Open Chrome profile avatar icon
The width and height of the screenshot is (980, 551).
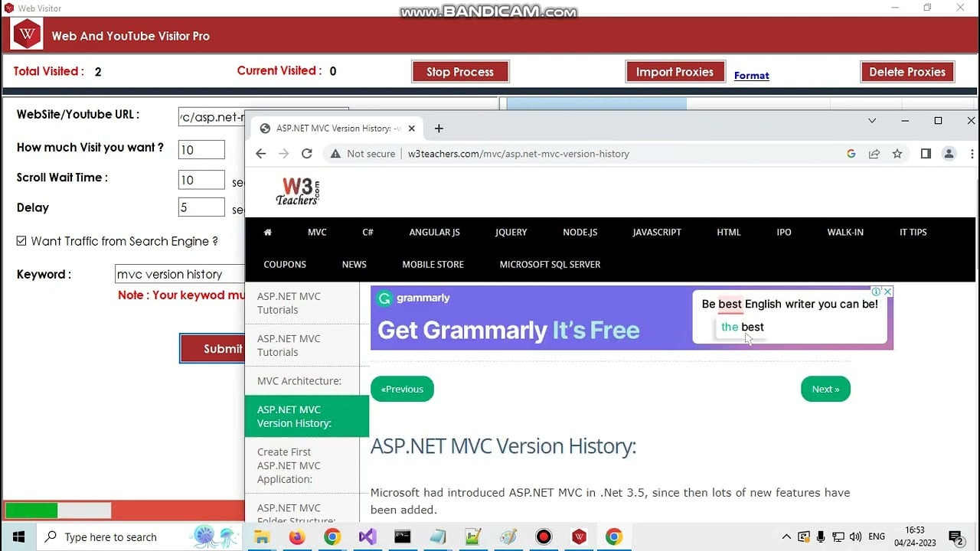pos(949,154)
